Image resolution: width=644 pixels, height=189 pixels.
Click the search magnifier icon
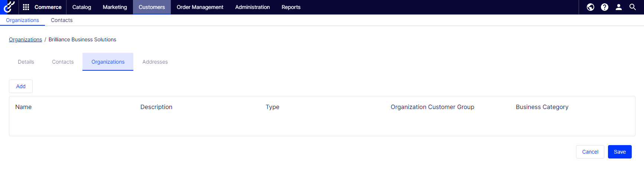[632, 7]
